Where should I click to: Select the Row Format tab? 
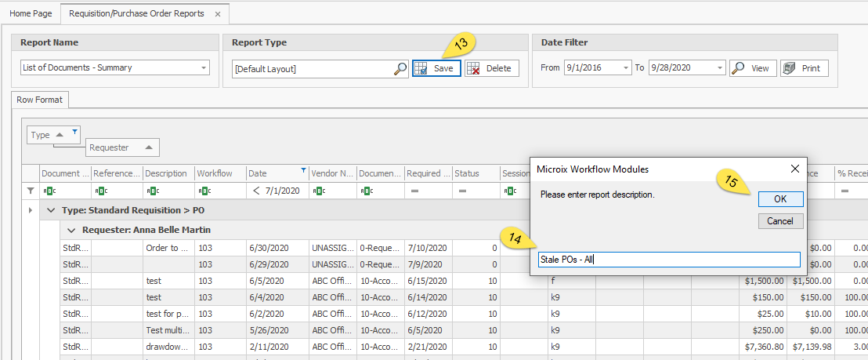coord(41,100)
